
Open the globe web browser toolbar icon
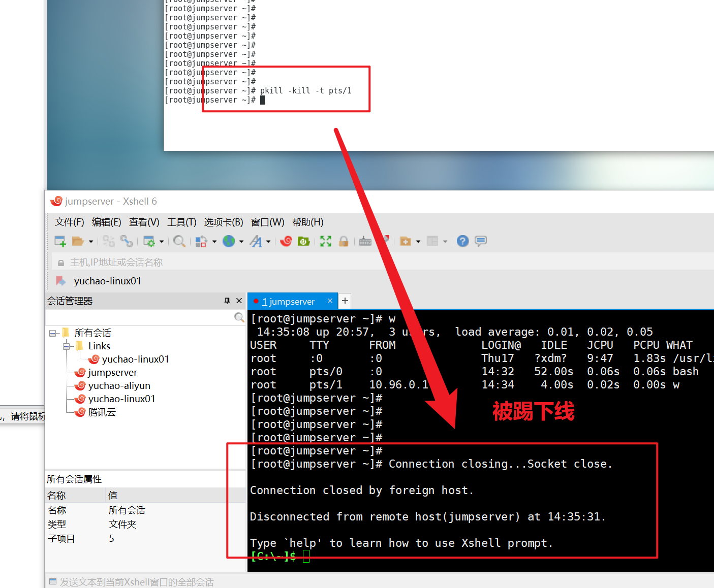pos(229,241)
